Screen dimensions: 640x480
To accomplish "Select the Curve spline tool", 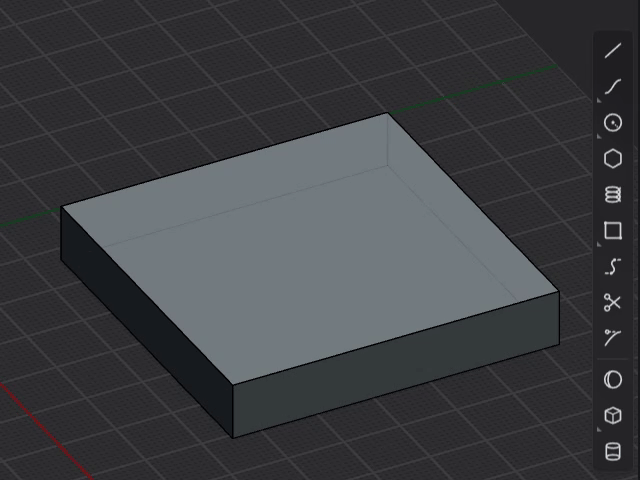I will pyautogui.click(x=613, y=87).
